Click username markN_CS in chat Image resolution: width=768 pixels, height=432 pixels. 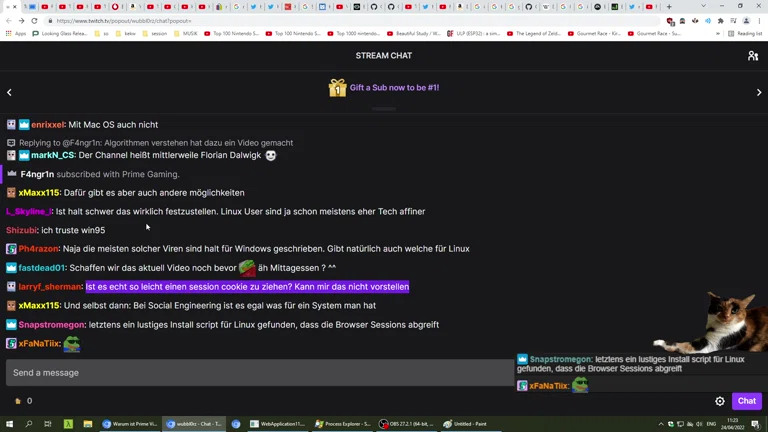tap(53, 155)
